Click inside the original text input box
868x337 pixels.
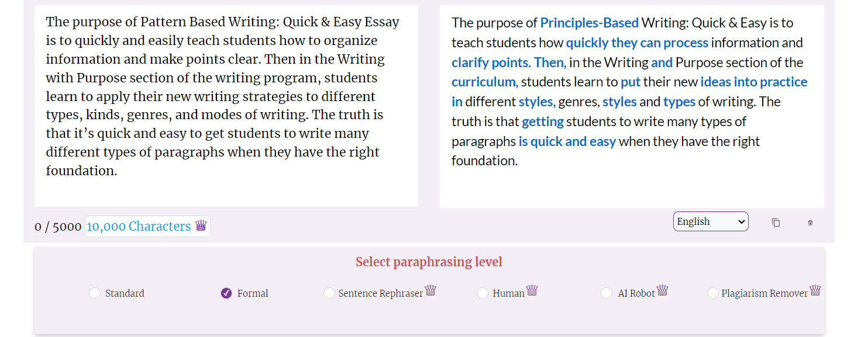(226, 105)
